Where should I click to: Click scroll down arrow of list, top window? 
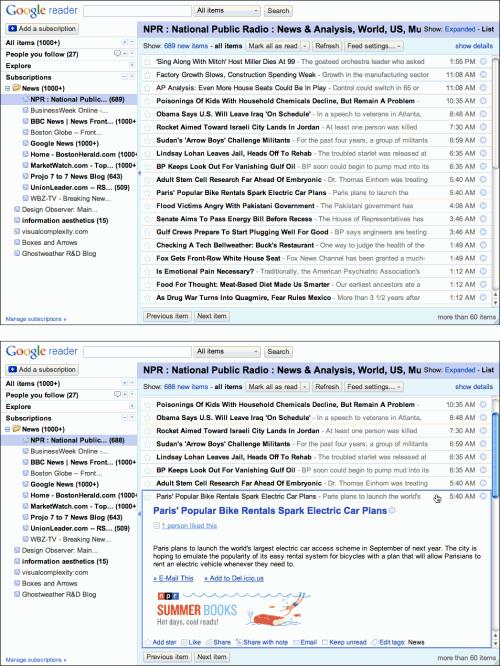pos(495,303)
